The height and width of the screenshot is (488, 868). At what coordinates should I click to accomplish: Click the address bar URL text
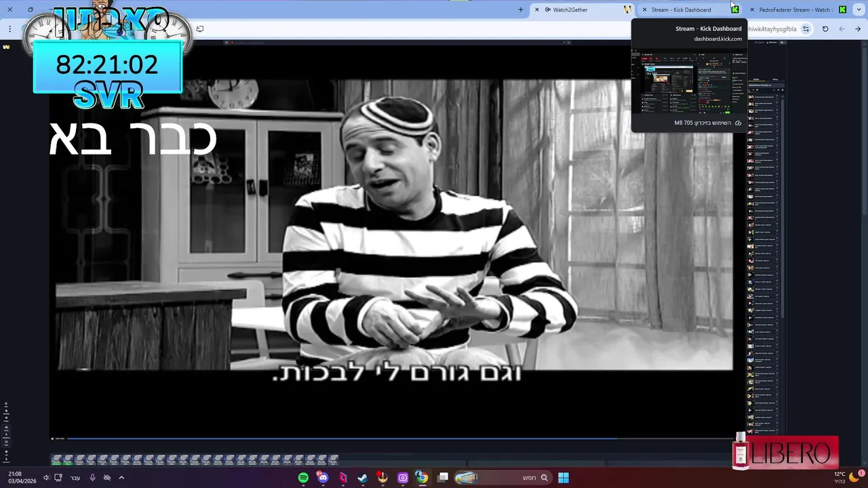click(772, 29)
